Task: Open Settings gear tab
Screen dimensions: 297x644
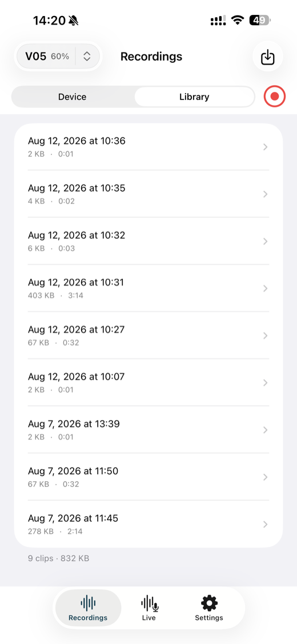Action: pos(208,608)
